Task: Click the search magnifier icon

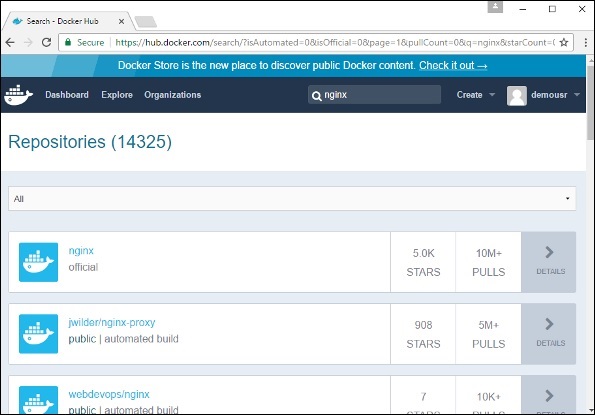Action: click(316, 96)
